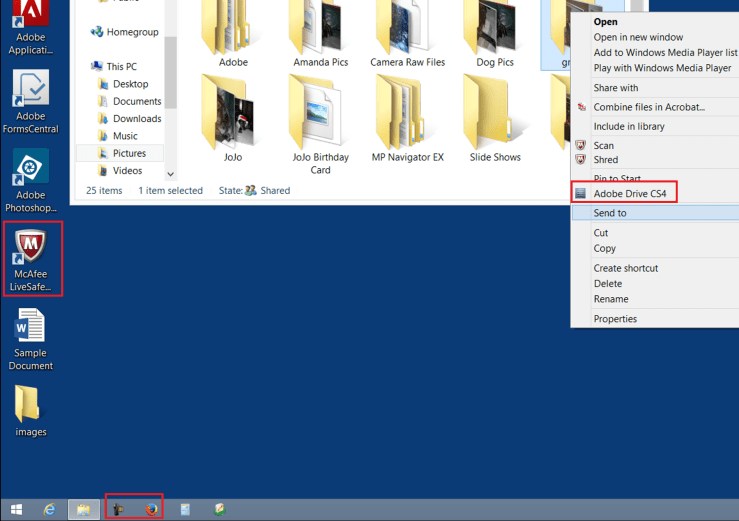
Task: Open Videos in navigation pane
Action: pyautogui.click(x=120, y=171)
